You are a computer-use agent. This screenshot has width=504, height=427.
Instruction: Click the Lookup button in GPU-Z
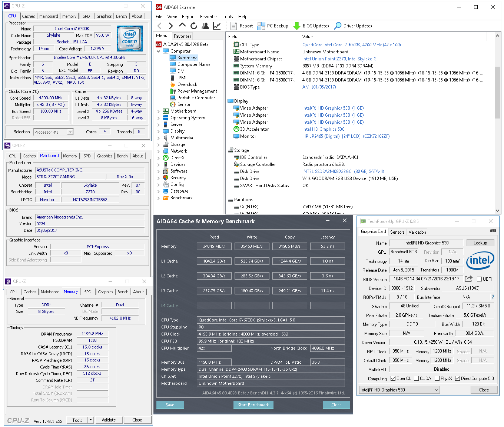coord(480,243)
